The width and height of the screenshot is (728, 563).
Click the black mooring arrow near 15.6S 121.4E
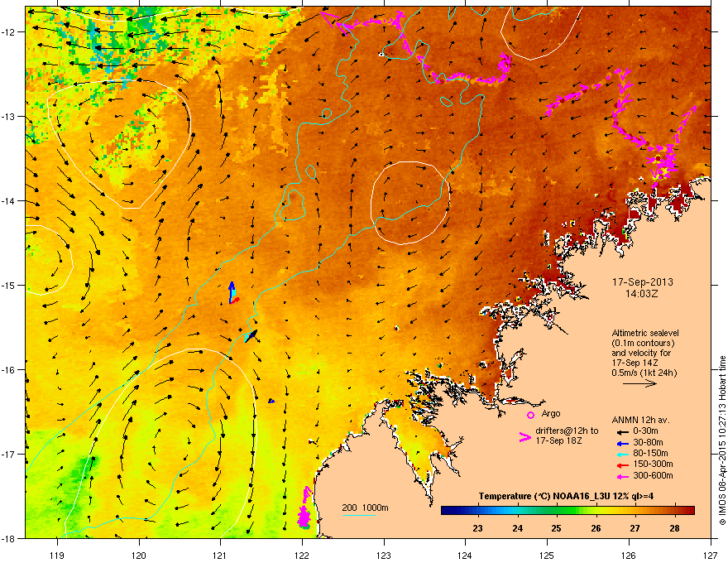(251, 335)
